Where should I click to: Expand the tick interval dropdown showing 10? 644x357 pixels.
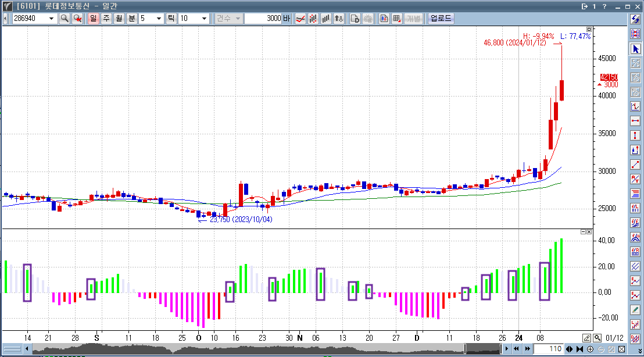[204, 18]
